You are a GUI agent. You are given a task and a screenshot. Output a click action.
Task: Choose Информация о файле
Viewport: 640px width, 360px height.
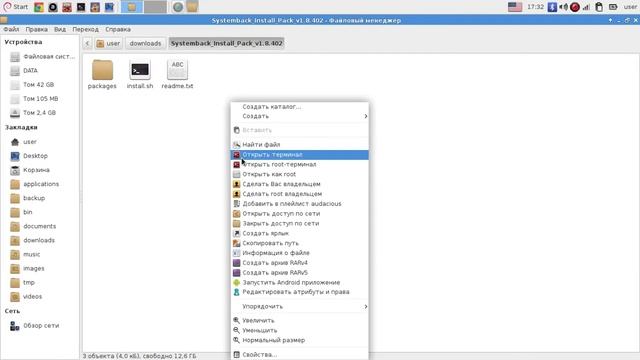pyautogui.click(x=300, y=253)
